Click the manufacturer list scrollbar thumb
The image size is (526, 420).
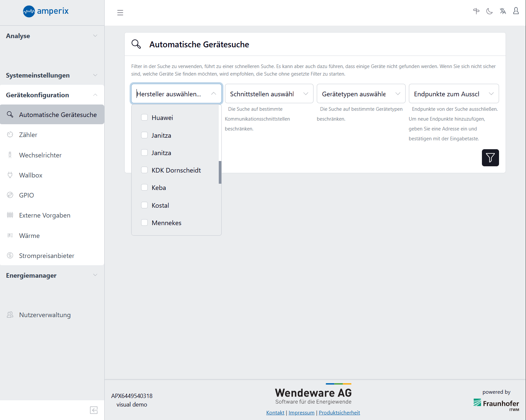[x=220, y=172]
